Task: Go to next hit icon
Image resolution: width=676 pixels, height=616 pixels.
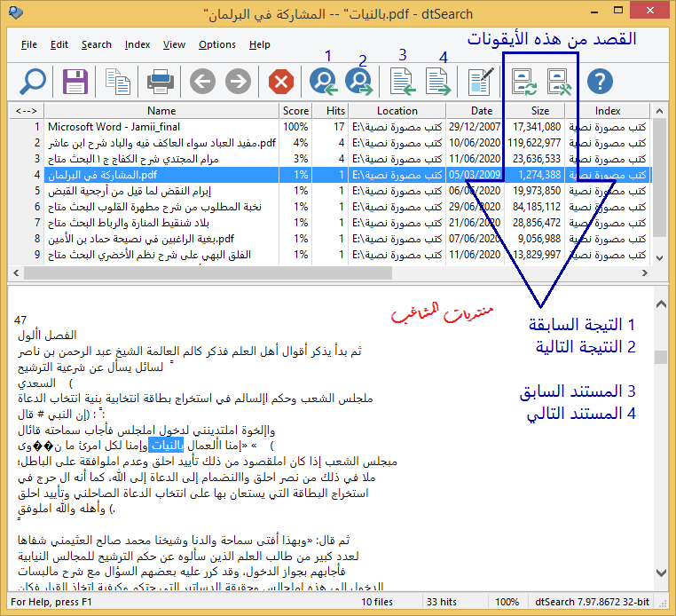Action: (358, 83)
